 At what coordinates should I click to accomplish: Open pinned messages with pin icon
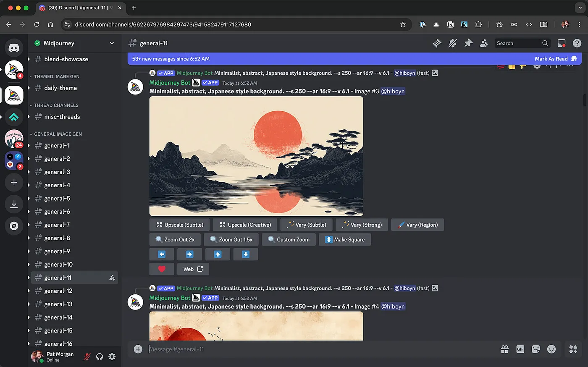468,43
